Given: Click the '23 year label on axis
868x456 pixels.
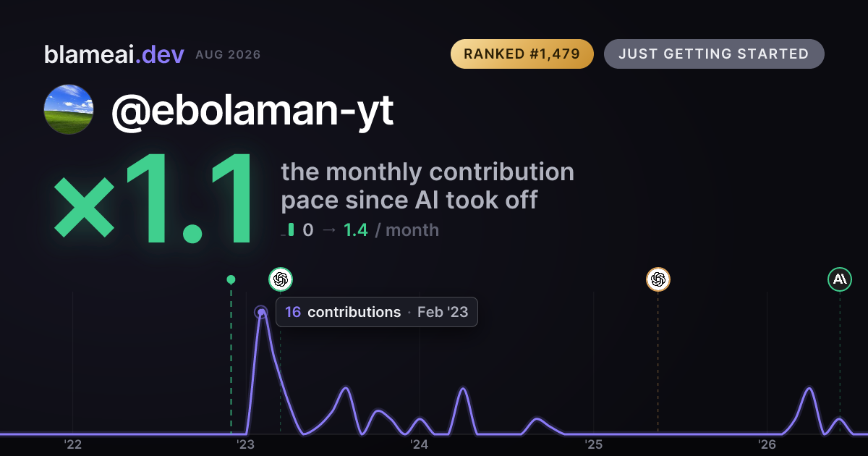Looking at the screenshot, I should click(246, 444).
